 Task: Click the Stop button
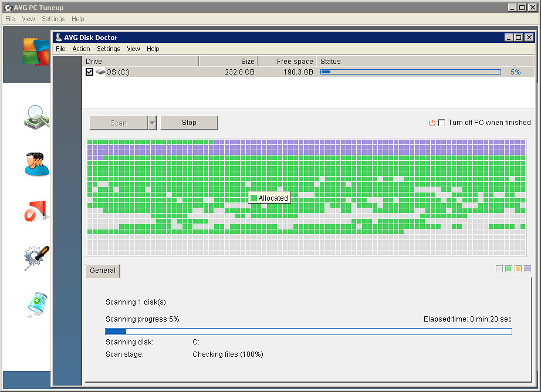click(189, 123)
